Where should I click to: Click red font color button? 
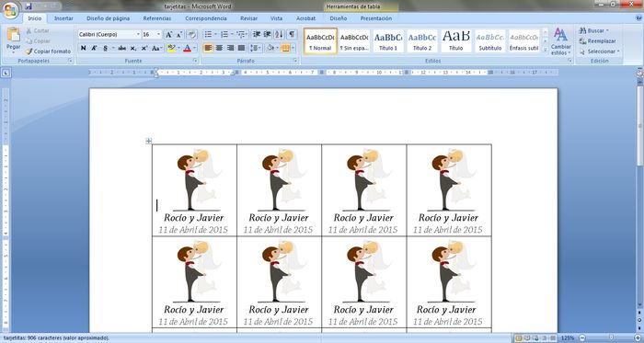188,48
